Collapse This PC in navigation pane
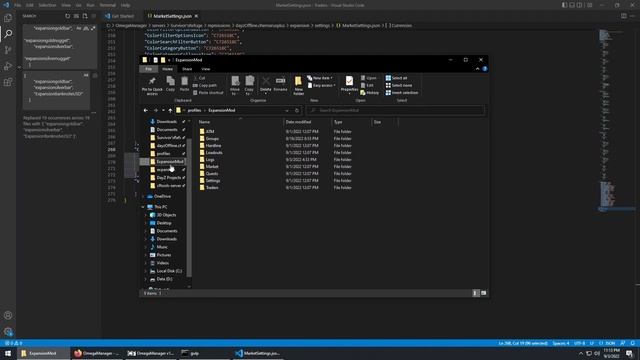This screenshot has width=640, height=360. [x=143, y=207]
